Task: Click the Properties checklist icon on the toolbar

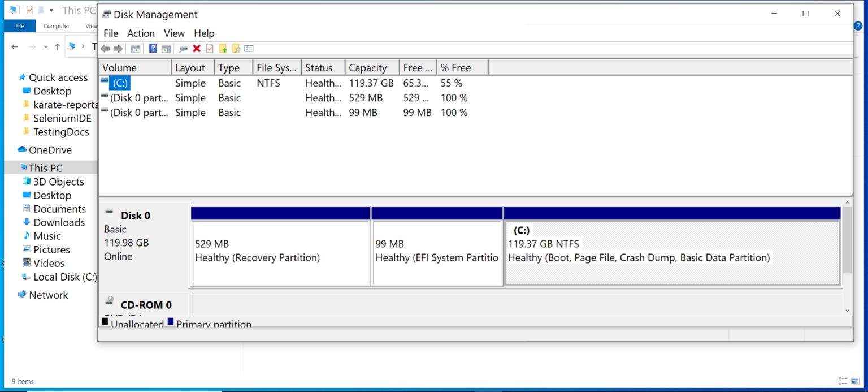Action: (x=249, y=48)
